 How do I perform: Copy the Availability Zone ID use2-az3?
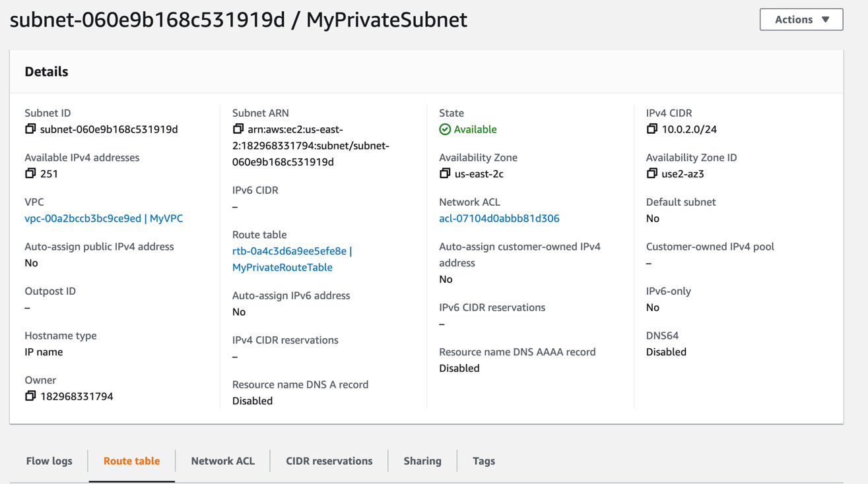click(652, 173)
